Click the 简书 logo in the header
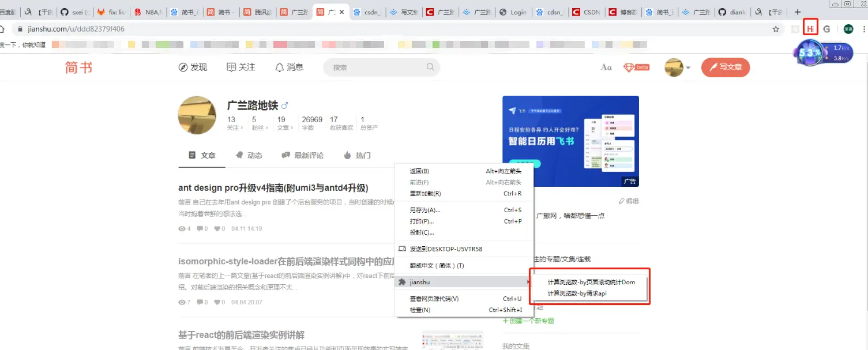This screenshot has width=868, height=350. coord(78,67)
